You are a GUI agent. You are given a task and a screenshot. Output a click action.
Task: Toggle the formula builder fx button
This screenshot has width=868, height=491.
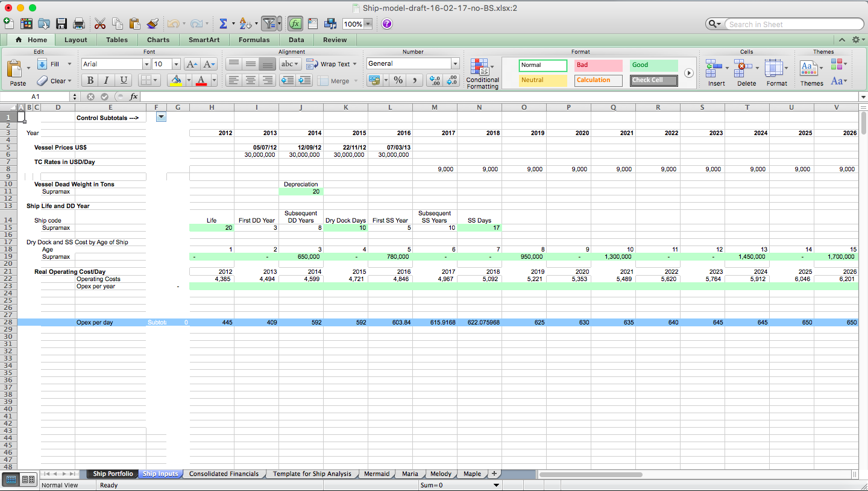coord(295,24)
